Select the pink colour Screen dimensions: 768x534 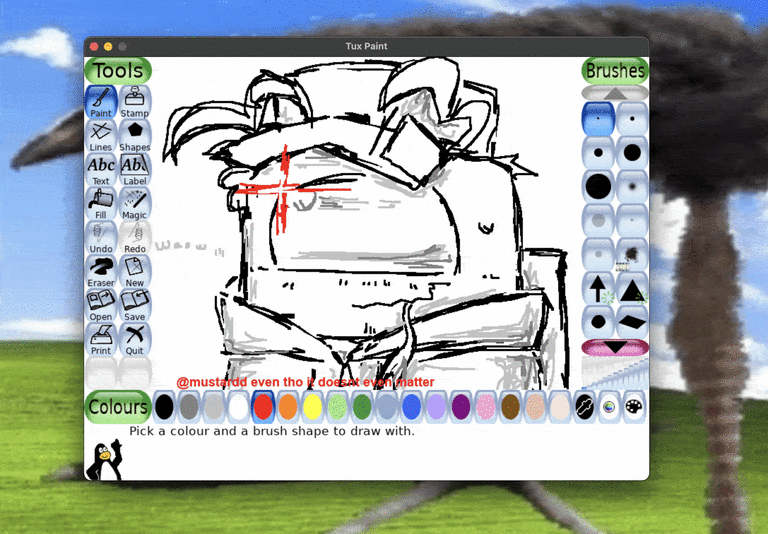(486, 407)
